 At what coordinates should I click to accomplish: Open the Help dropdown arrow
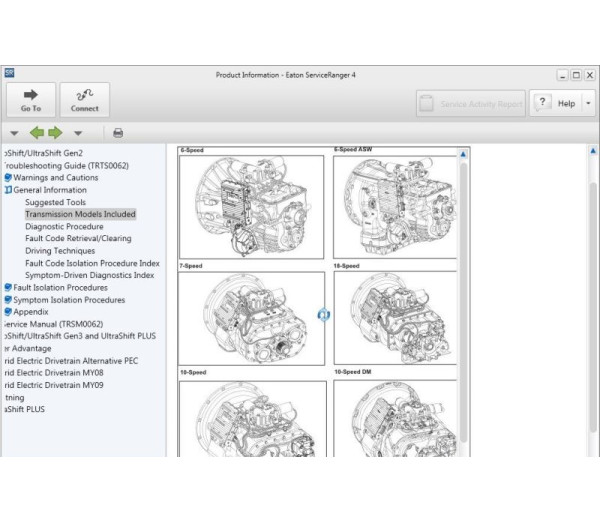[x=587, y=103]
